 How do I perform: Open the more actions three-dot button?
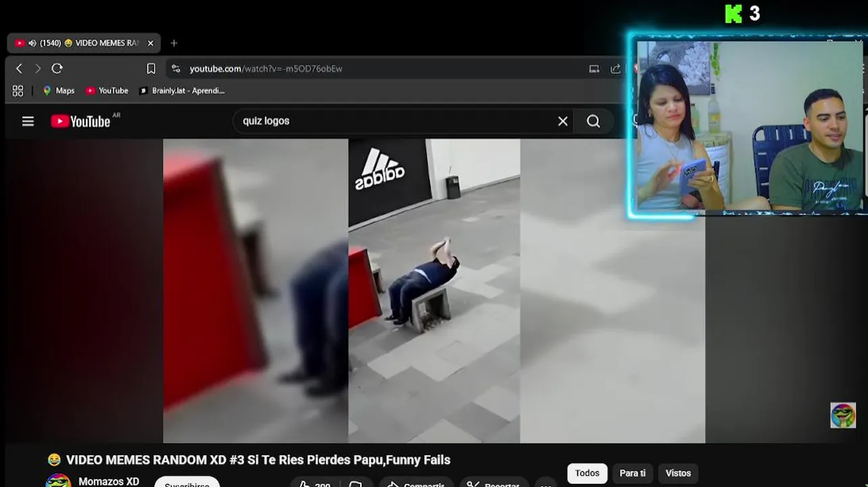(x=546, y=483)
